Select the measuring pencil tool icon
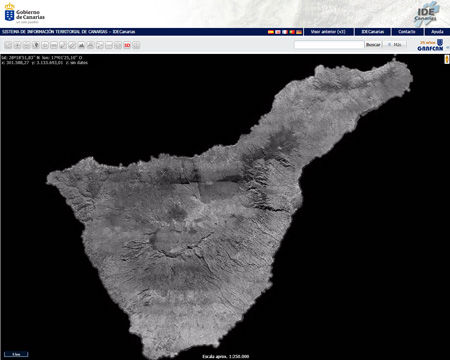This screenshot has width=450, height=360. click(x=63, y=45)
